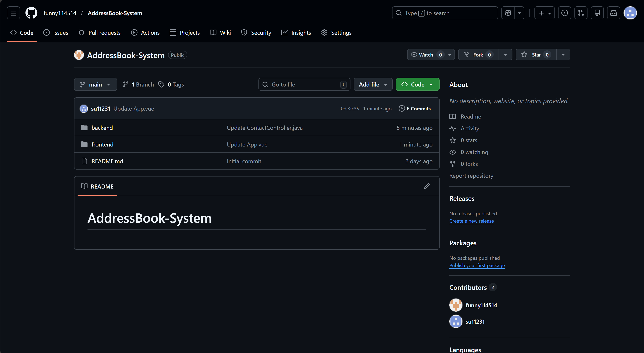Open the user profile avatar menu

pyautogui.click(x=630, y=13)
